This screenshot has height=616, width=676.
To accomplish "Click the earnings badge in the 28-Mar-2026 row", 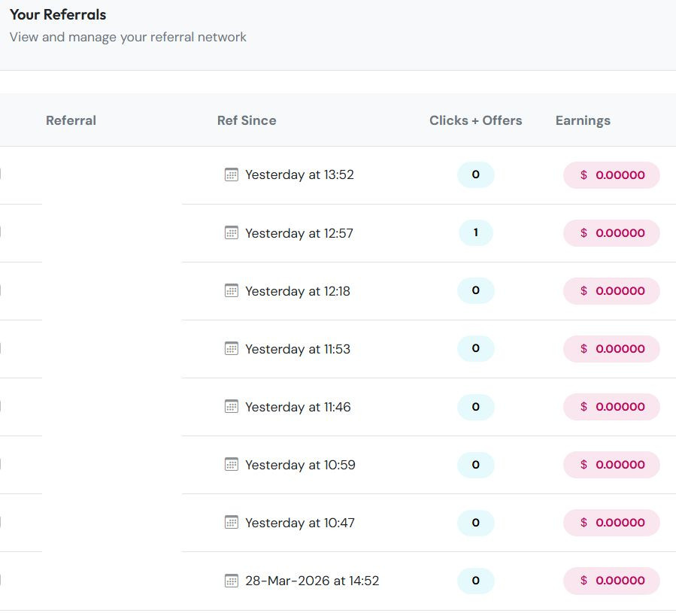I will click(611, 581).
